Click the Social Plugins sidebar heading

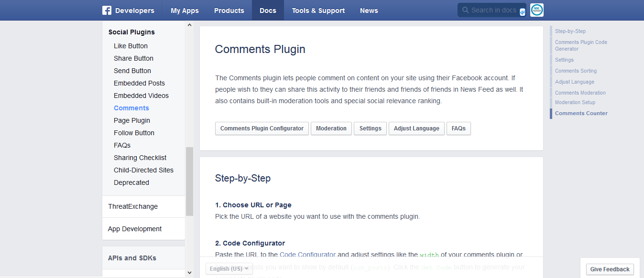coord(131,32)
